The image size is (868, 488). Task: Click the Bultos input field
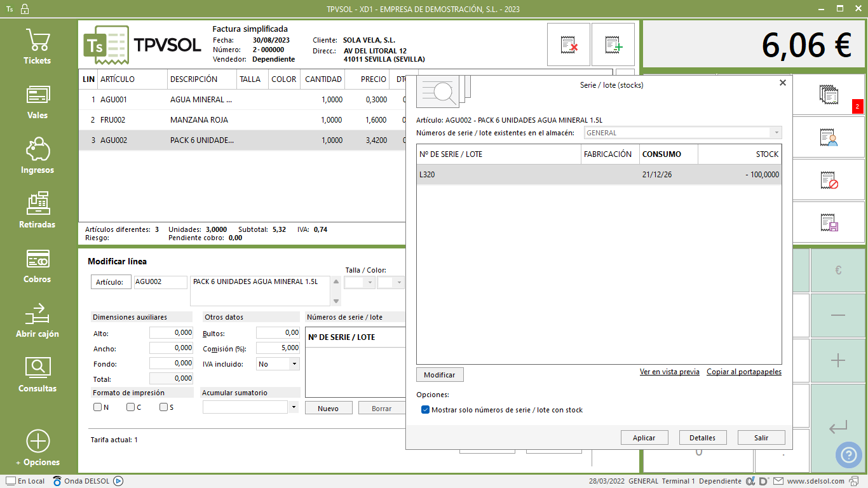click(278, 332)
